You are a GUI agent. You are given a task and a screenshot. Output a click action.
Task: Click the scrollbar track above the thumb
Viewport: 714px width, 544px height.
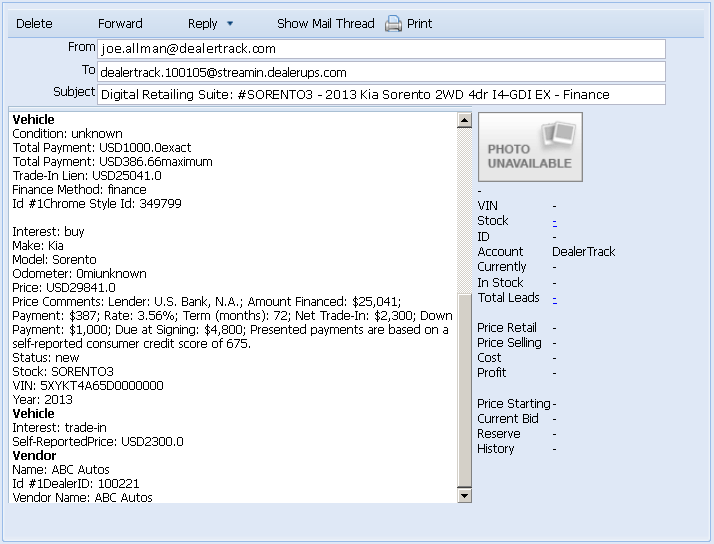point(464,210)
